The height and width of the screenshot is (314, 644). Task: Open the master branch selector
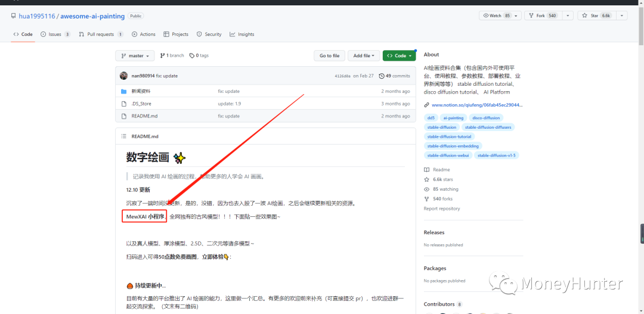(x=135, y=56)
